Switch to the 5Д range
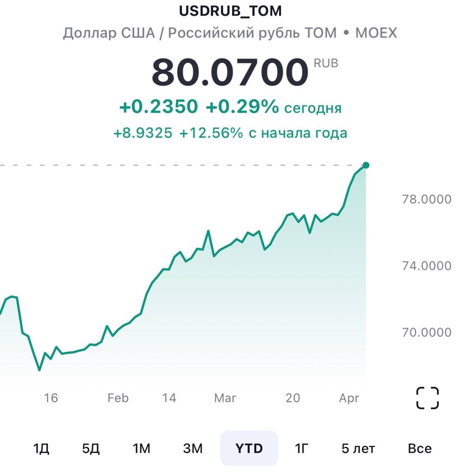Viewport: 461px width, 476px height. 91,448
